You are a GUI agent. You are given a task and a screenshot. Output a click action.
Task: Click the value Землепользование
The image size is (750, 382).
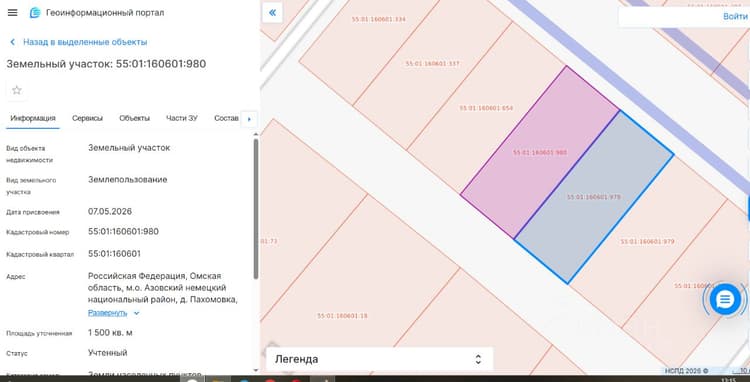tap(128, 180)
